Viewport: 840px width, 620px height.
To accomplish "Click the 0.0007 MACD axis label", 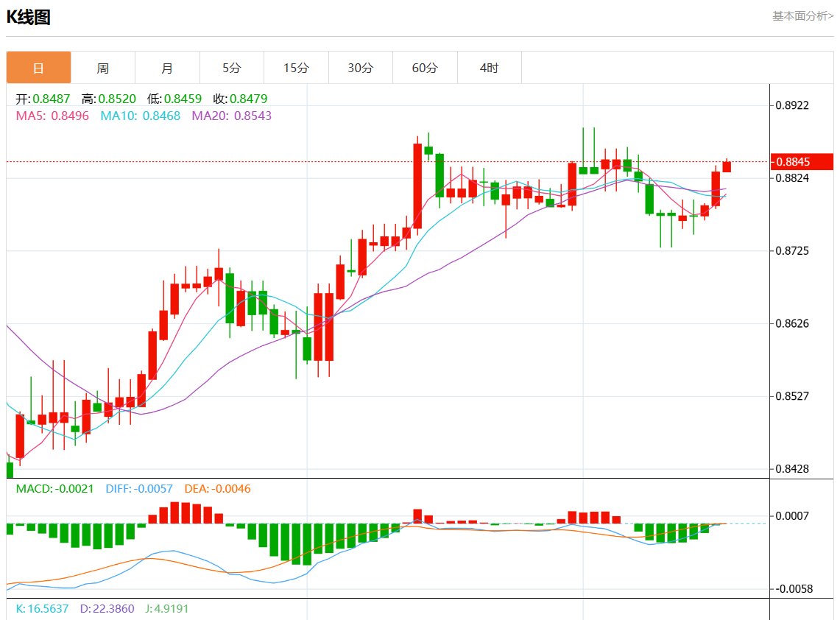I will (792, 516).
